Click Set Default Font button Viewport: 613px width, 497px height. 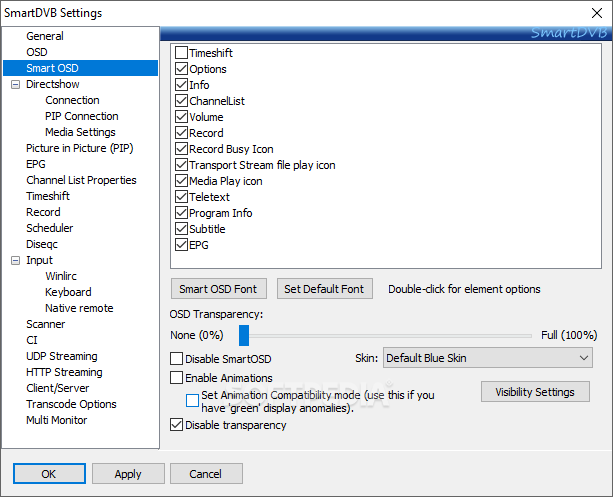tap(324, 289)
